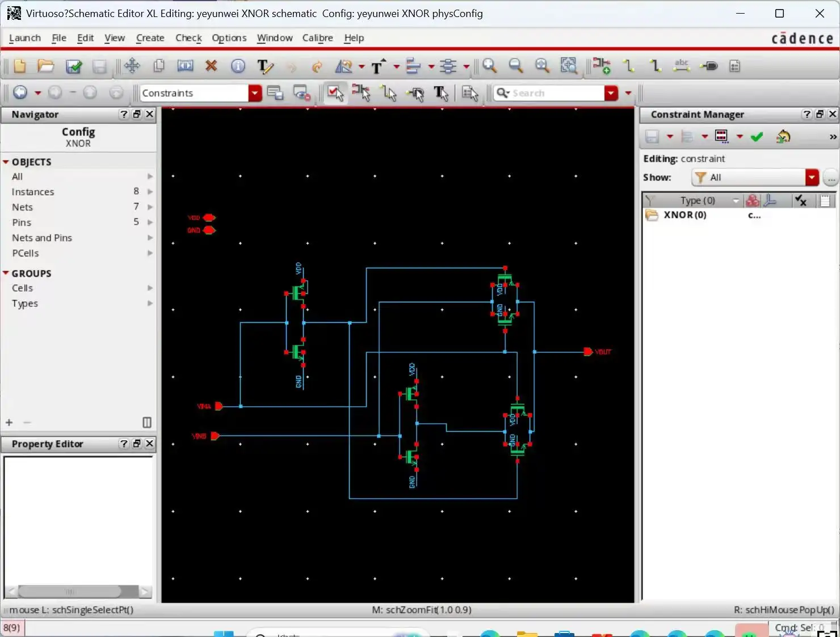Expand the Constraint Manager toolbar overflow chevron

coord(833,137)
